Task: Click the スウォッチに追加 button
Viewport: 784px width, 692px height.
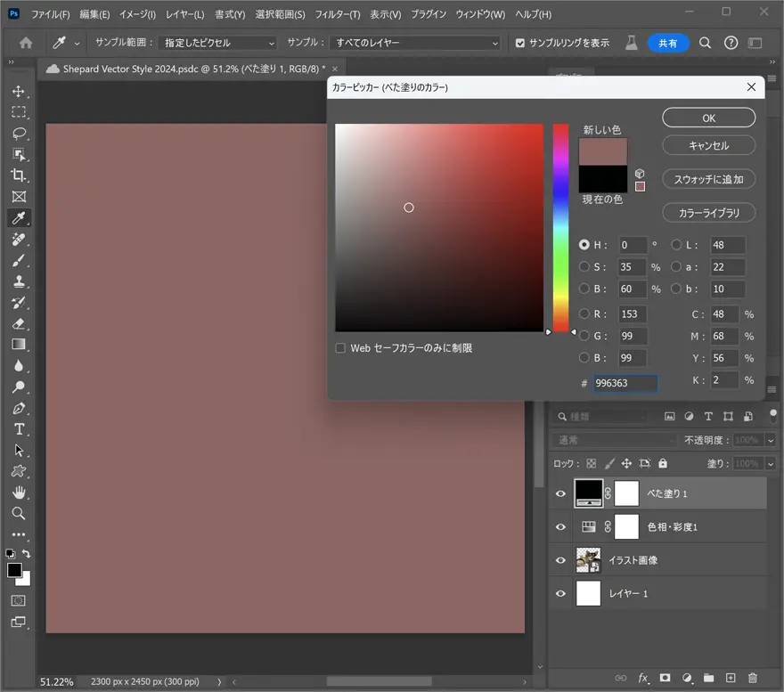Action: pyautogui.click(x=708, y=179)
